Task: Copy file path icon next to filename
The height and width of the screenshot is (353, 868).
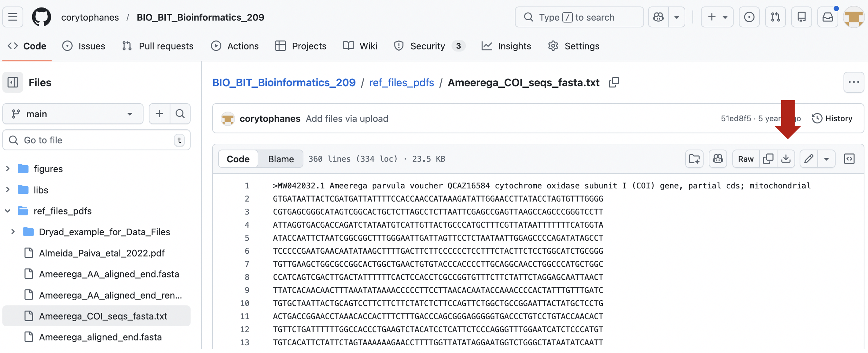Action: click(614, 83)
